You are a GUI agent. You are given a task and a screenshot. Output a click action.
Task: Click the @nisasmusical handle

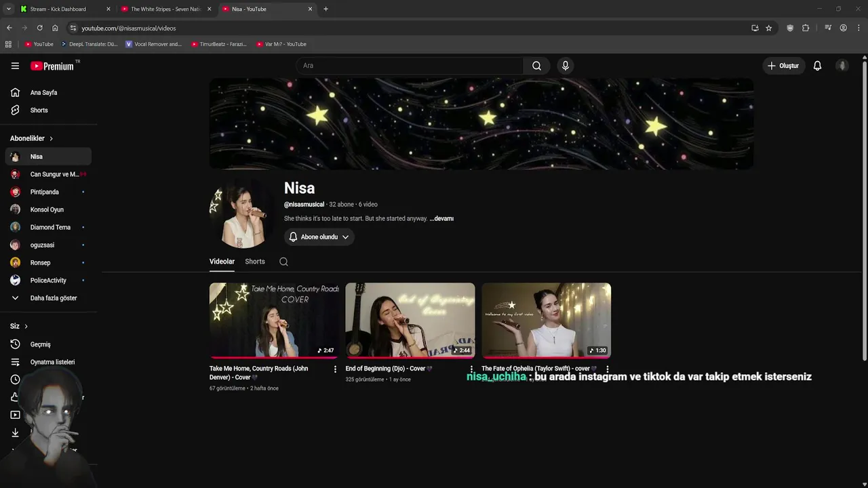tap(304, 205)
